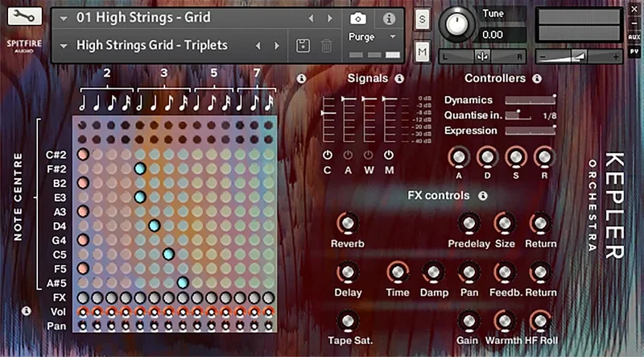The width and height of the screenshot is (644, 357).
Task: Delete the snapshot with the trash icon
Action: coord(327,45)
